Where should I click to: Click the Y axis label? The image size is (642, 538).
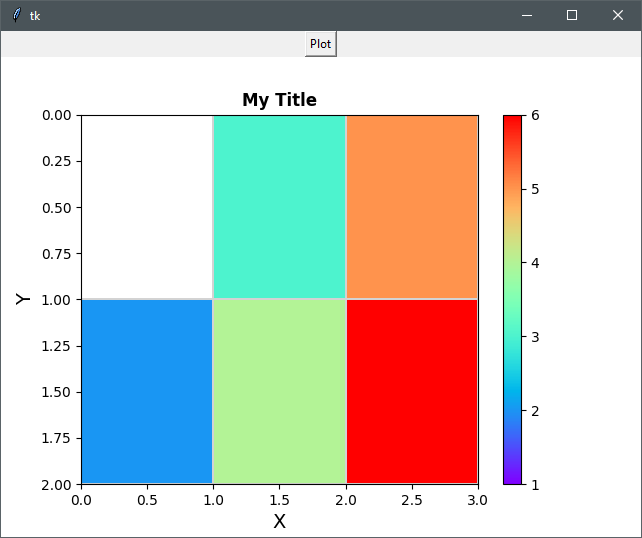pyautogui.click(x=23, y=299)
